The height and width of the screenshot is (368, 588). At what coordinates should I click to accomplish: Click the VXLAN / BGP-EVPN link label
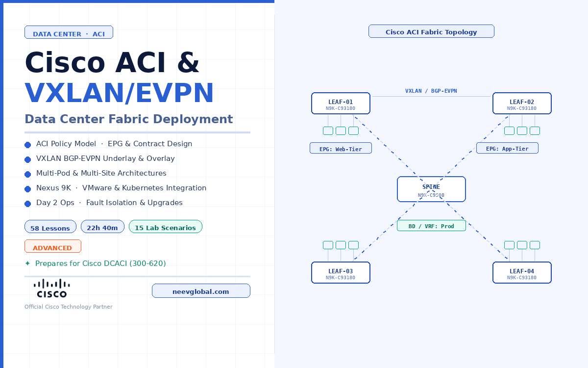431,91
